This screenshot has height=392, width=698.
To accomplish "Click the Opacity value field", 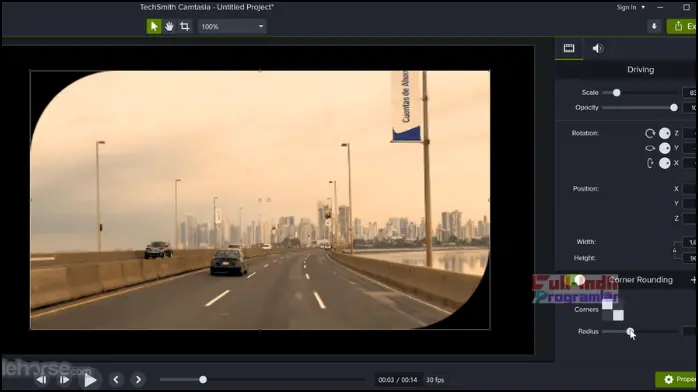I will click(x=690, y=108).
